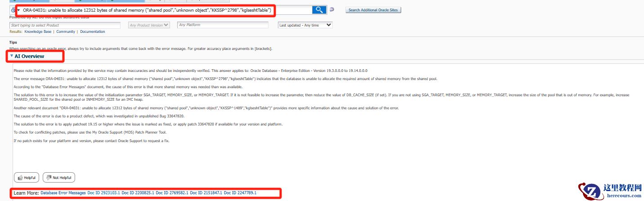Open Doc ID 2769582.1
Viewport: 644px width, 201px height.
[x=172, y=193]
